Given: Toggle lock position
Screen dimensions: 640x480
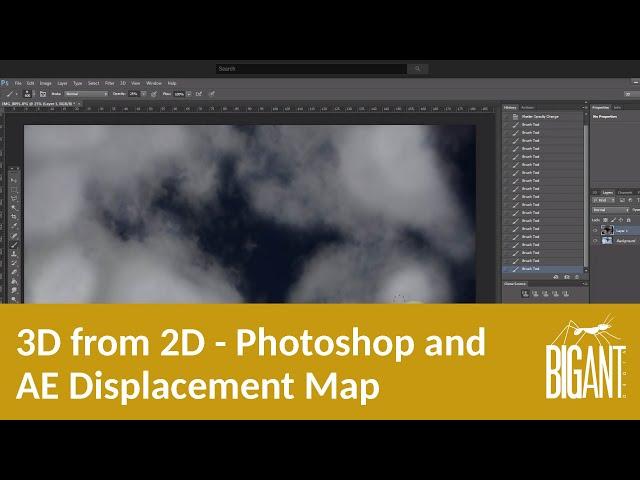Looking at the screenshot, I should click(621, 220).
